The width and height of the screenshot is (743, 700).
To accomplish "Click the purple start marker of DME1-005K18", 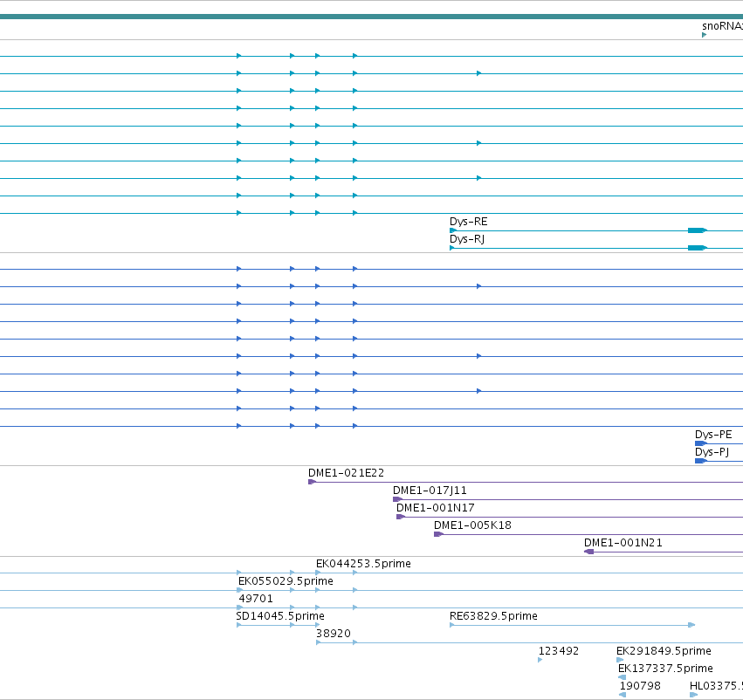I will pyautogui.click(x=438, y=534).
